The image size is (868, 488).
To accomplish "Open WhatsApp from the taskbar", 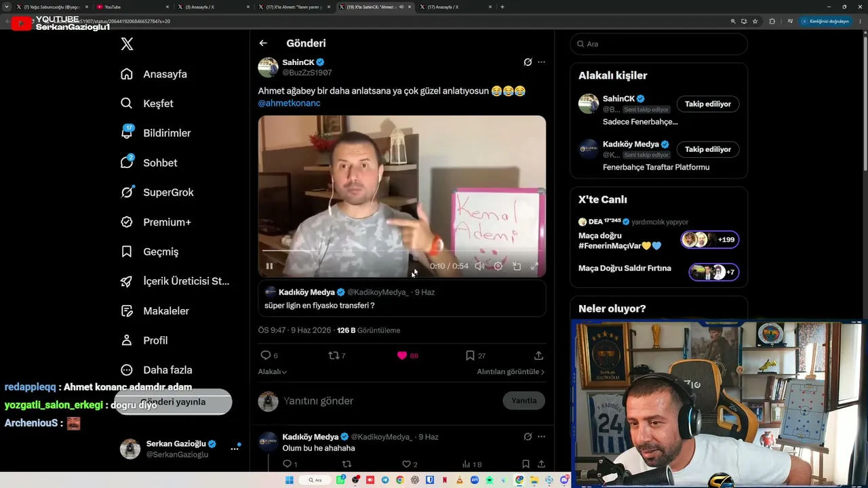I will pos(340,481).
